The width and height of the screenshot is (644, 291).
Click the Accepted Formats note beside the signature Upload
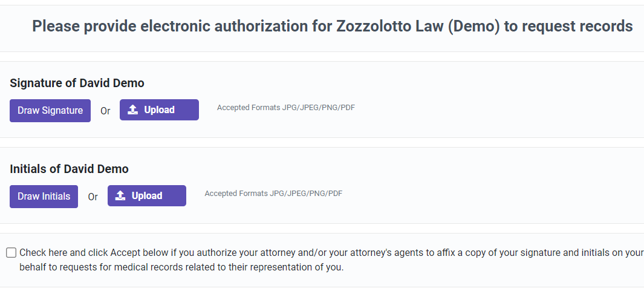click(x=285, y=108)
